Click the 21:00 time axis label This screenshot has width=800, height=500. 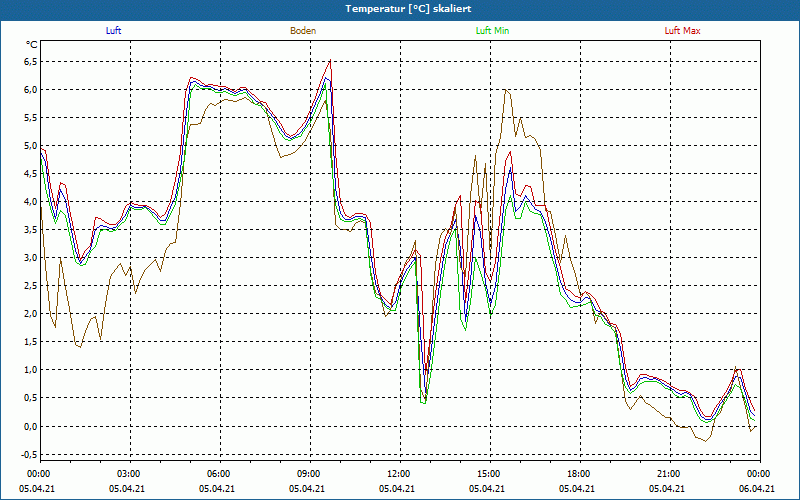(x=667, y=474)
